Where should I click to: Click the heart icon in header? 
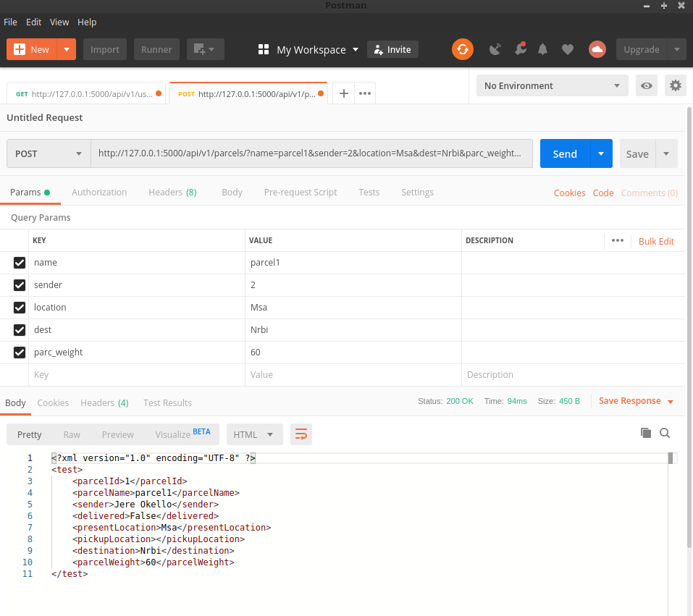pyautogui.click(x=568, y=49)
